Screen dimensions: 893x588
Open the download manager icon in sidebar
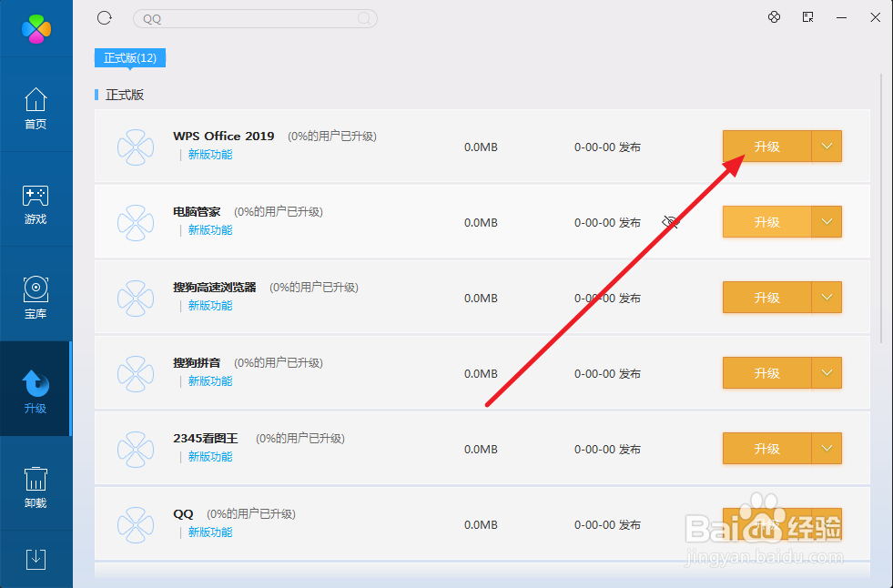(x=36, y=560)
